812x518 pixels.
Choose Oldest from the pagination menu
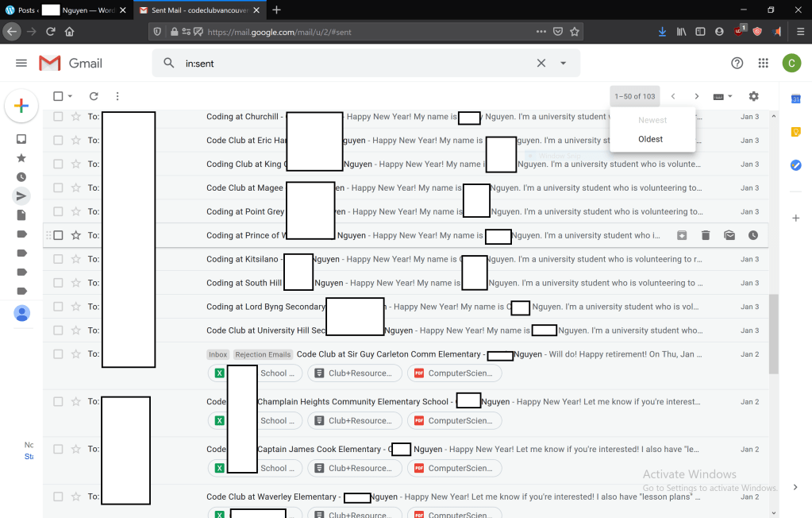(650, 139)
